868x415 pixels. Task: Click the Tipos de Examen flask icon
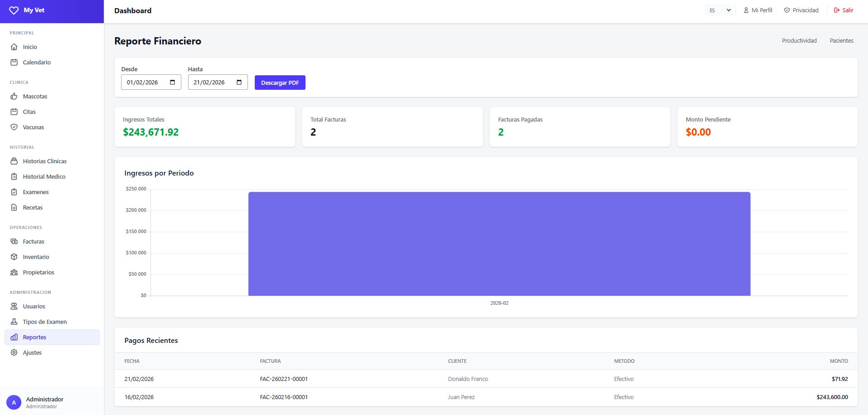14,322
